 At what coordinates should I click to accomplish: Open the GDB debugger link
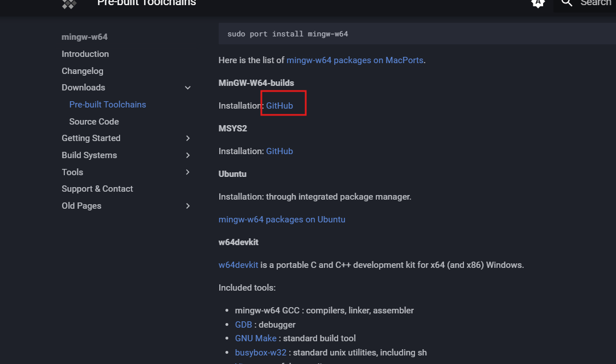pos(243,325)
